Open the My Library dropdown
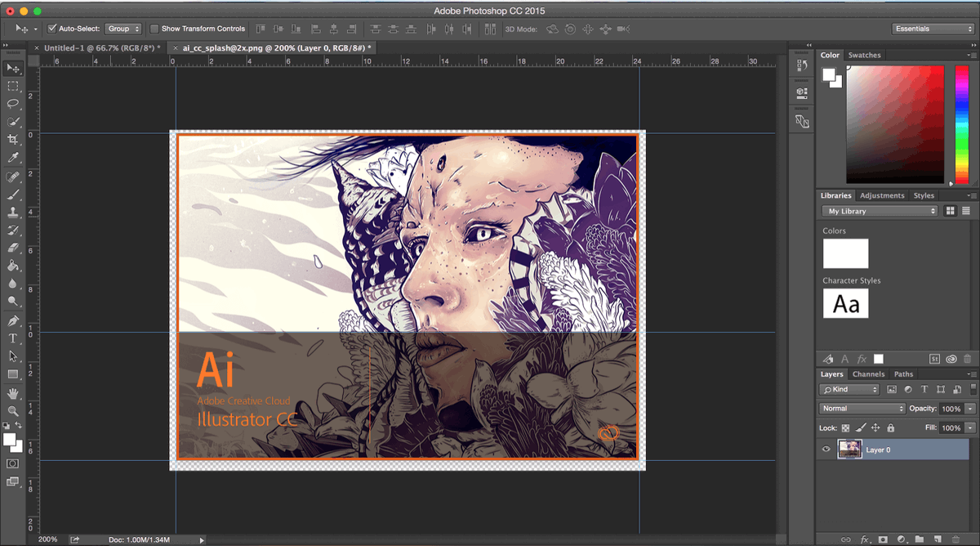980x546 pixels. coord(880,211)
